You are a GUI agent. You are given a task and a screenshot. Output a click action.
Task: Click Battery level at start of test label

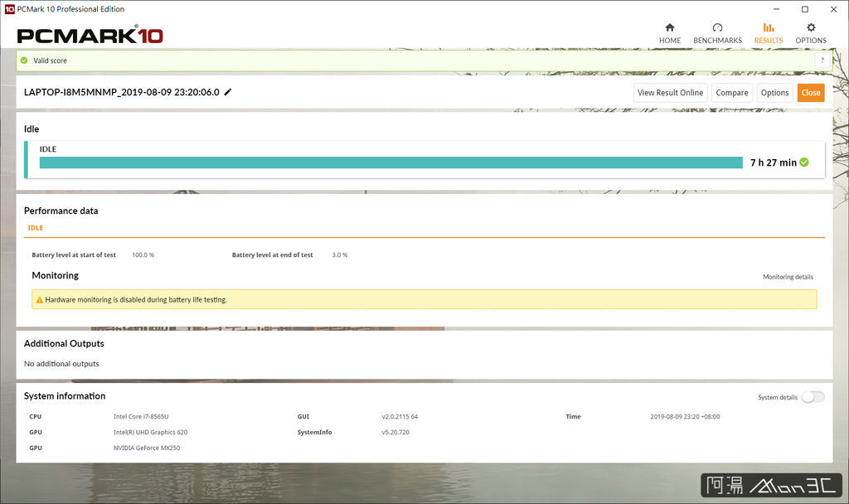coord(74,255)
